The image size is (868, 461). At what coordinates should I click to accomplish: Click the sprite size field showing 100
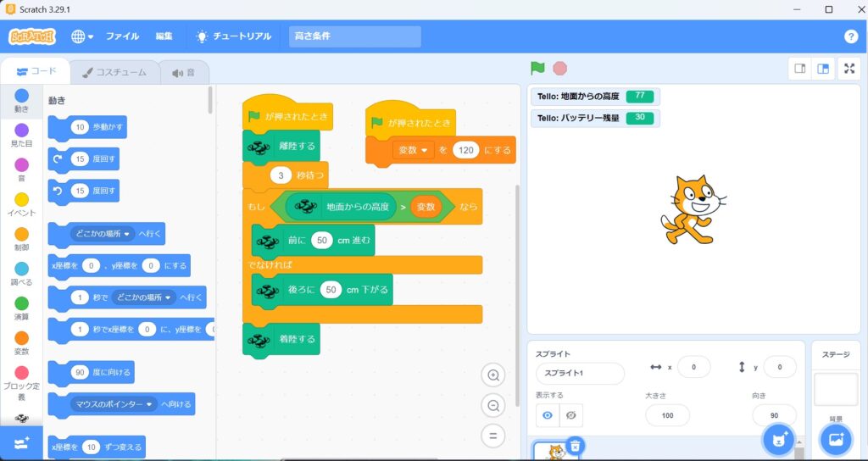point(668,415)
